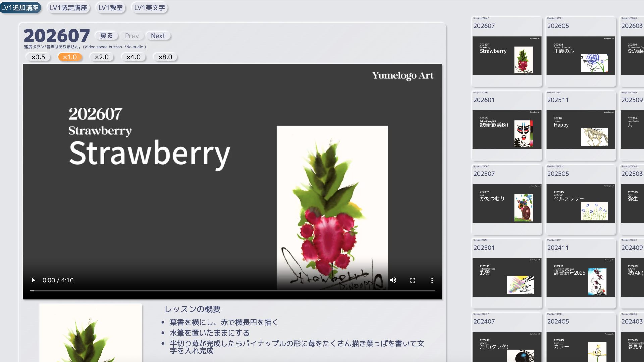Select the ×1.0 playback speed
Image resolution: width=644 pixels, height=362 pixels.
click(70, 57)
